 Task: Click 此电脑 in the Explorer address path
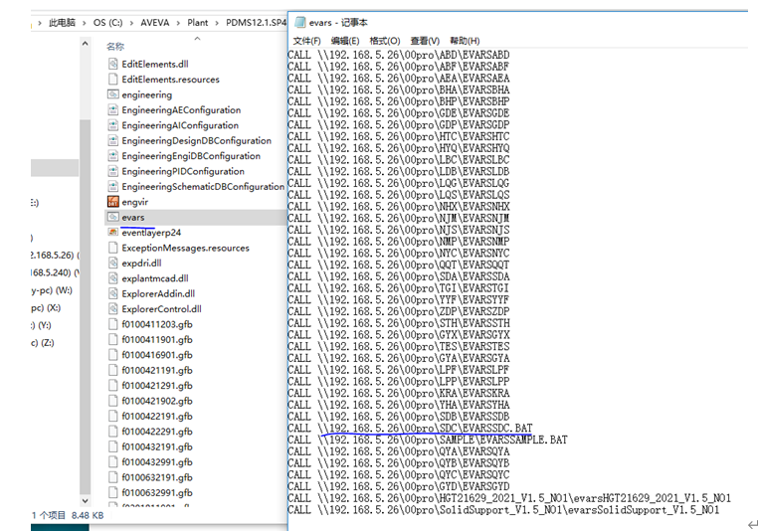pyautogui.click(x=62, y=23)
